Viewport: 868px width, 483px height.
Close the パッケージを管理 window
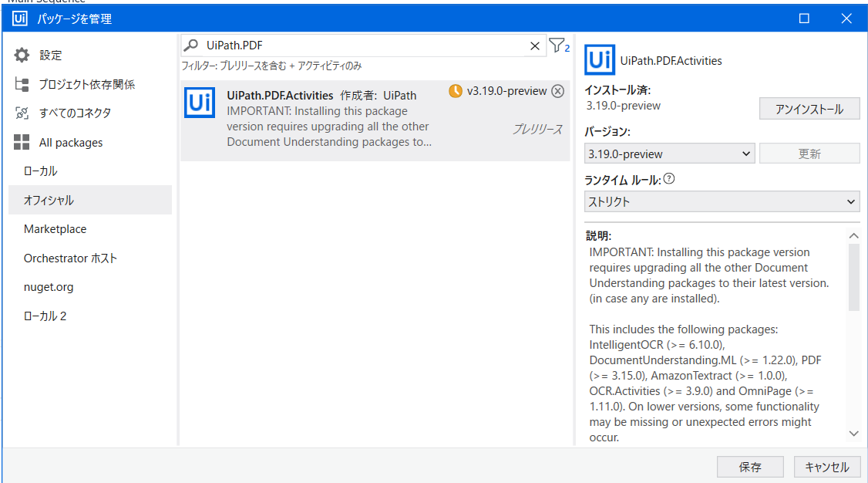pos(846,19)
